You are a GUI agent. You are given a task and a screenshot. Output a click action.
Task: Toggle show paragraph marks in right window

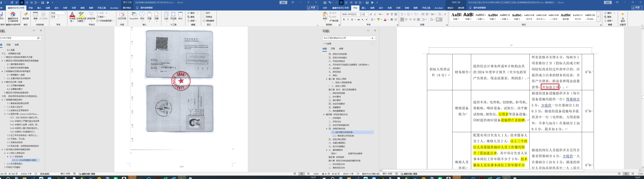445,14
